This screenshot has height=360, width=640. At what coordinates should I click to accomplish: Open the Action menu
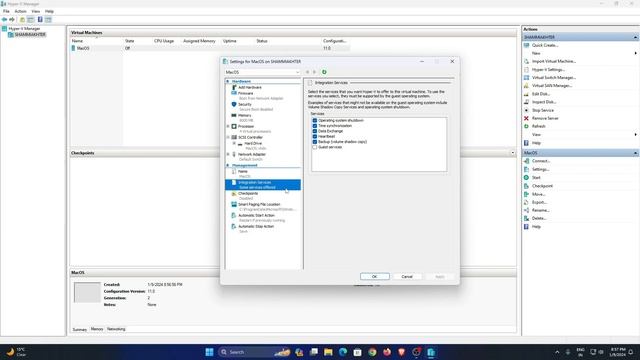[20, 11]
